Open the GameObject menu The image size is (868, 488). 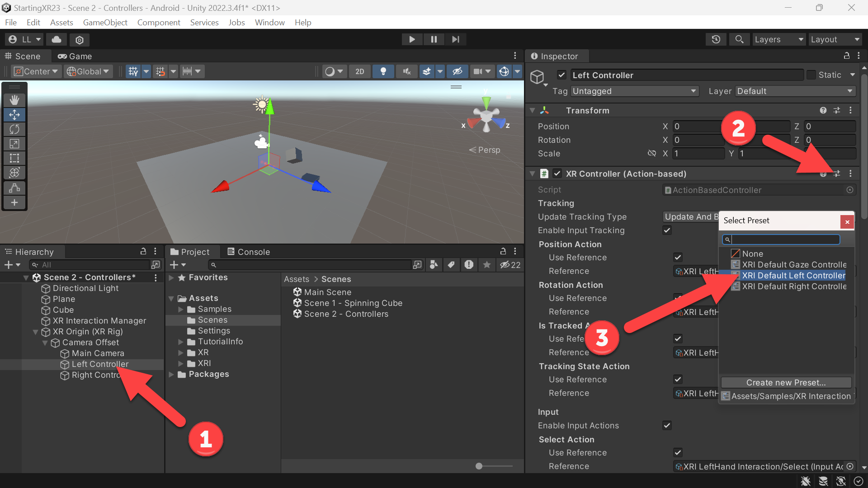coord(105,22)
